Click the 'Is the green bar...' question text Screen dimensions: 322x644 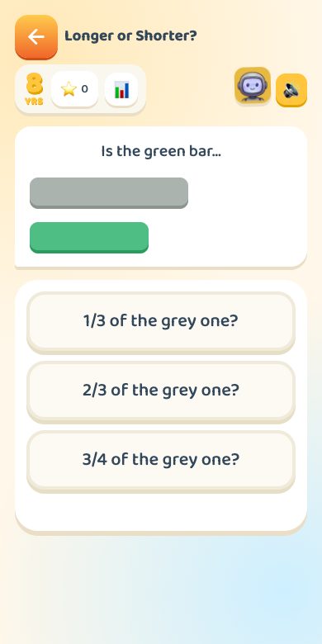(x=161, y=152)
